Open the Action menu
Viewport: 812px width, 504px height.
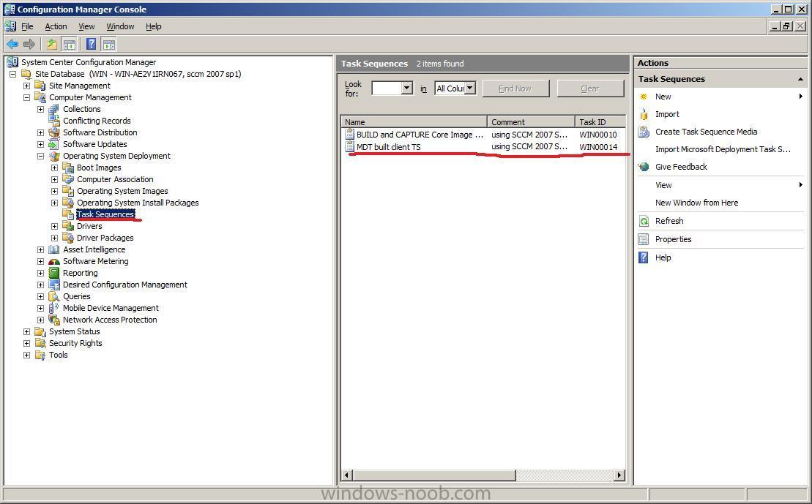56,26
